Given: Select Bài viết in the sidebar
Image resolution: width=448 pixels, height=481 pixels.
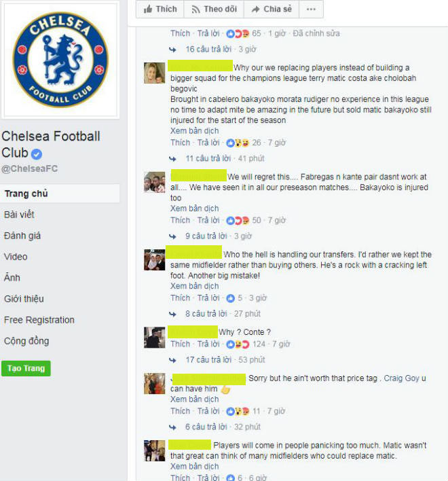Looking at the screenshot, I should [x=19, y=215].
